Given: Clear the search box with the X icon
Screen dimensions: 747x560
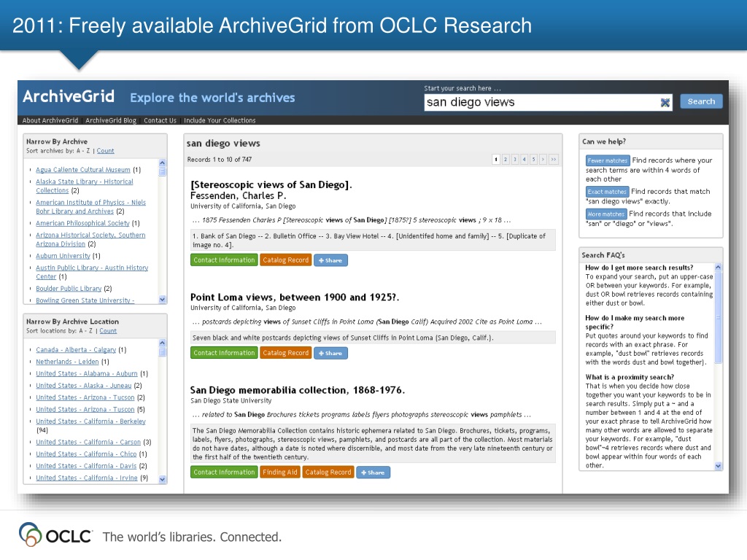Looking at the screenshot, I should (665, 102).
